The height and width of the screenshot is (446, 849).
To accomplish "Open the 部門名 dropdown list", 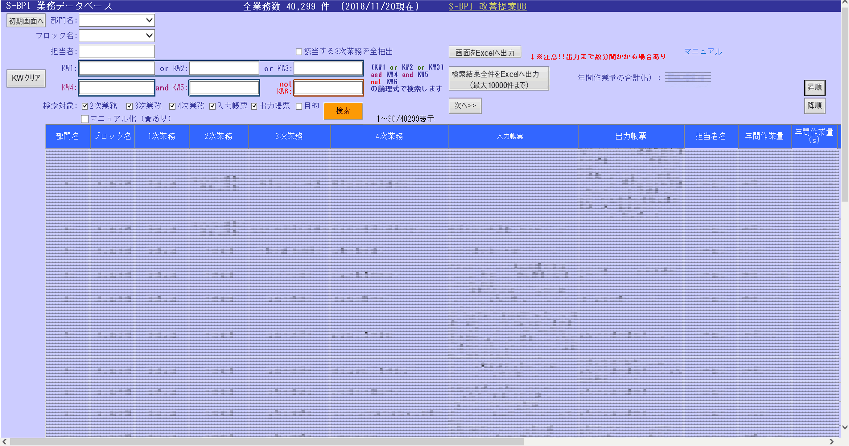I will [117, 20].
